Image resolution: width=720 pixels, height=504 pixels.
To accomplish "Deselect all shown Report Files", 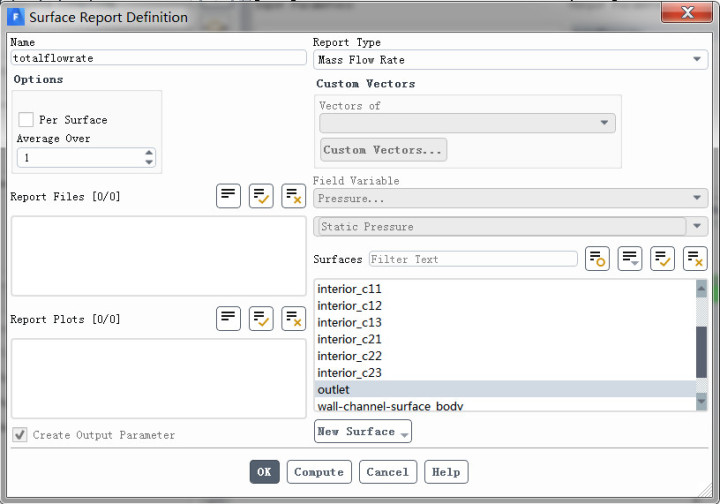I will 293,196.
